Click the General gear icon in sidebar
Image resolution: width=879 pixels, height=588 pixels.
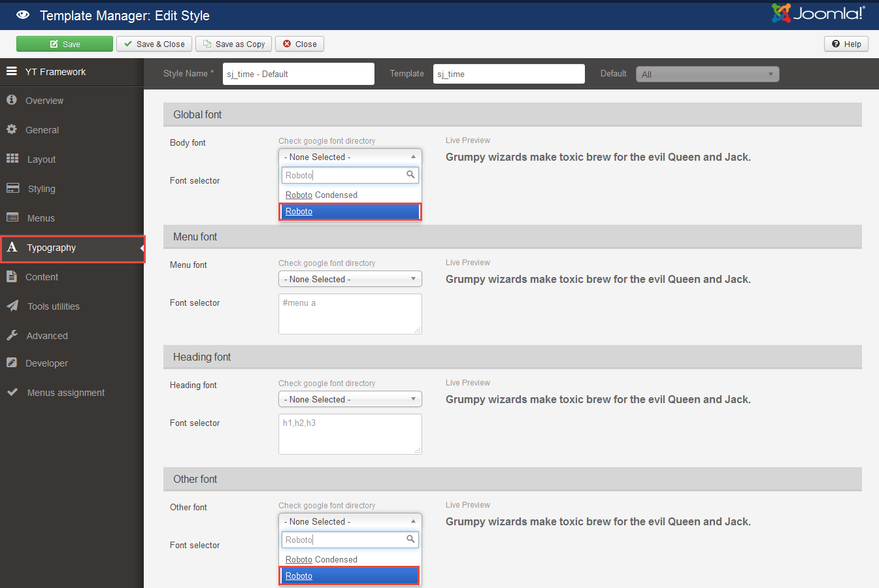coord(12,129)
